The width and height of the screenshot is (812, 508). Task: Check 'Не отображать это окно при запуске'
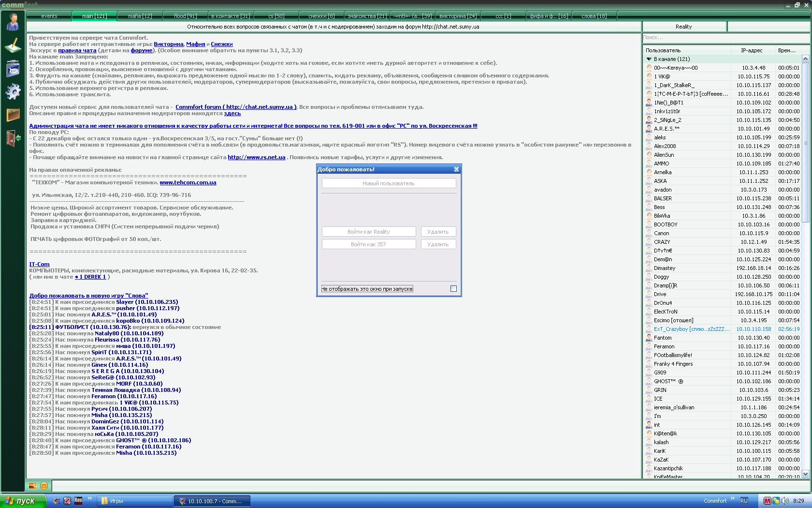click(x=453, y=289)
